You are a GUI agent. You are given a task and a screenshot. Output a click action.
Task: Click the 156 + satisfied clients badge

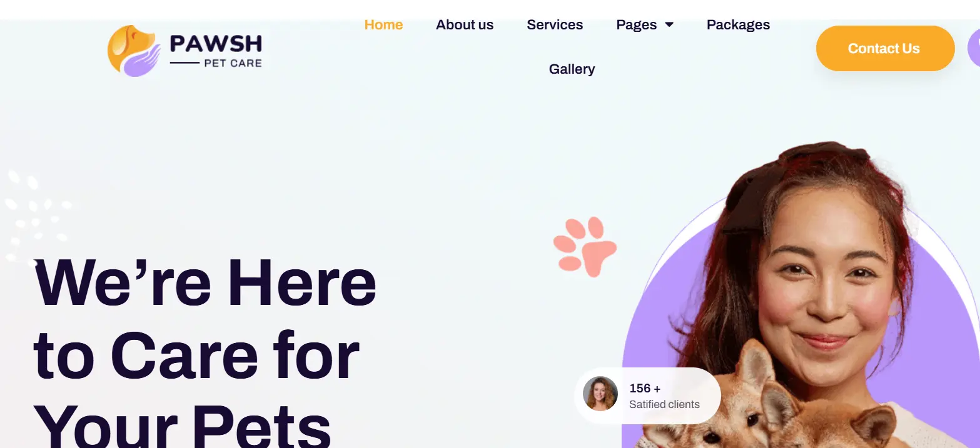[x=647, y=396]
